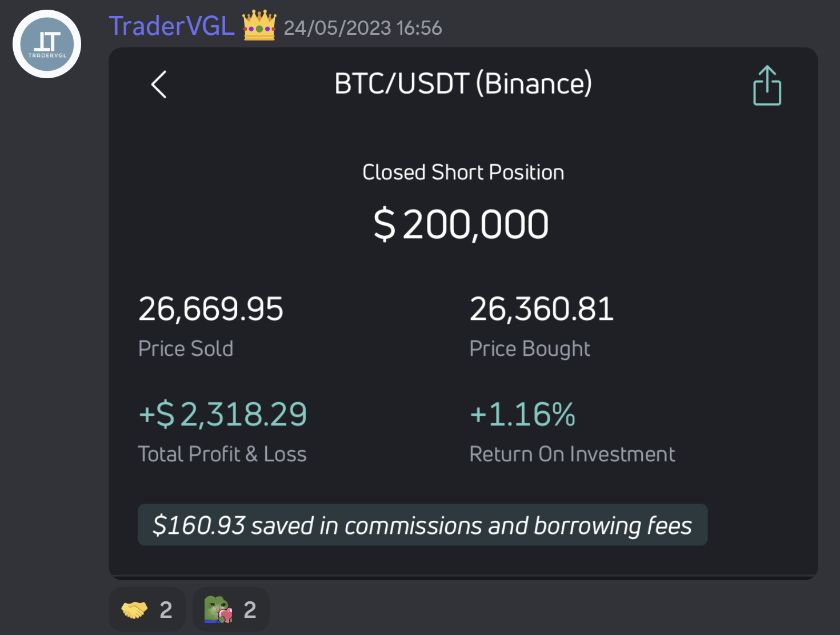Click the back arrow chevron
Image resolution: width=840 pixels, height=635 pixels.
click(159, 85)
